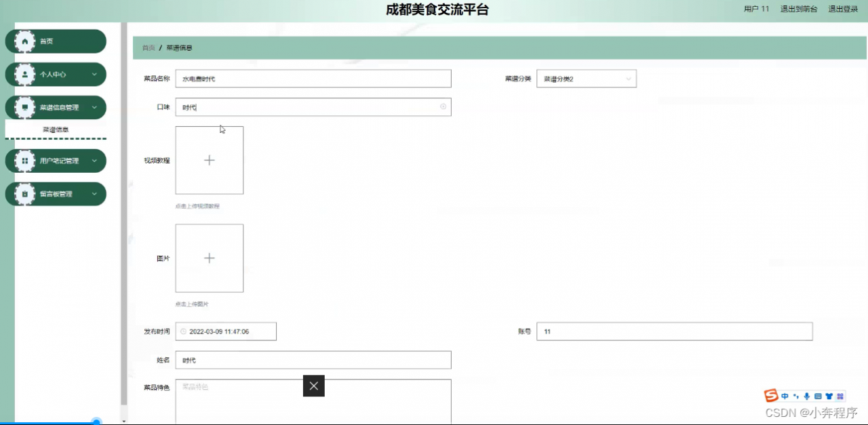This screenshot has height=425, width=868.
Task: Click the person icon on 个人中心 menu
Action: click(x=24, y=75)
